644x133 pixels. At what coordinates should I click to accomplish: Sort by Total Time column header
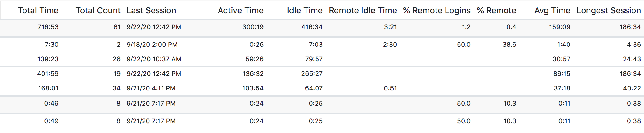tap(38, 10)
